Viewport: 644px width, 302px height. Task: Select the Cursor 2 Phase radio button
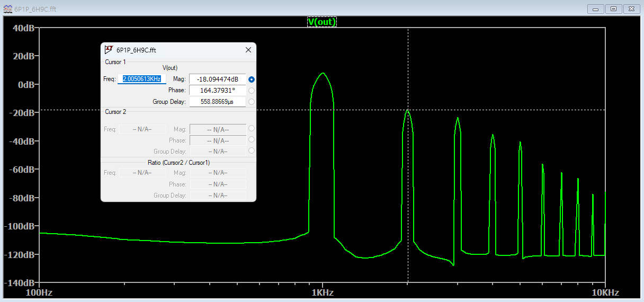pyautogui.click(x=252, y=140)
